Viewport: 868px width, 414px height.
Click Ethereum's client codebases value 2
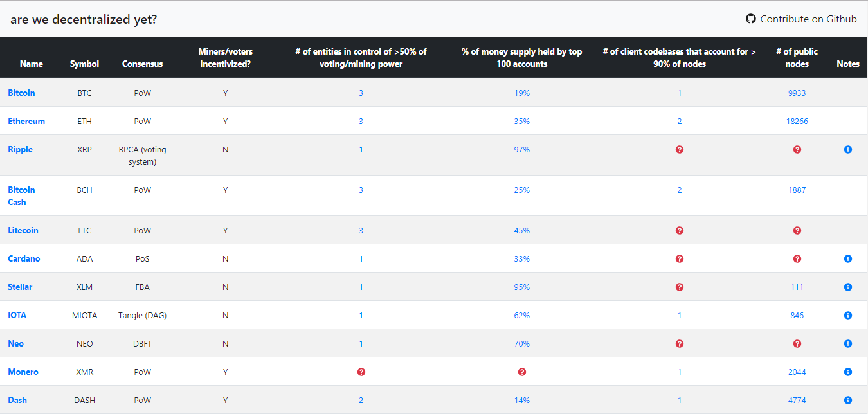click(x=680, y=121)
